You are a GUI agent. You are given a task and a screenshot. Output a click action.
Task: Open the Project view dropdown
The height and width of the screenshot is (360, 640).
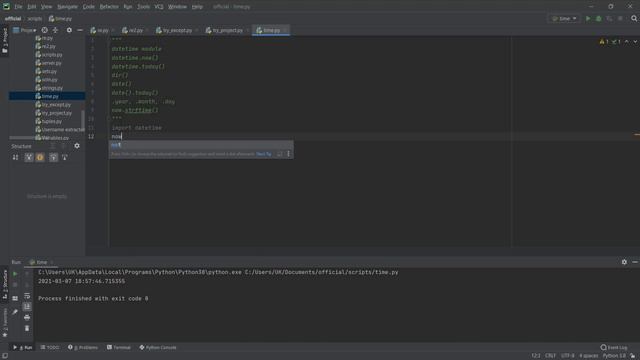click(24, 30)
